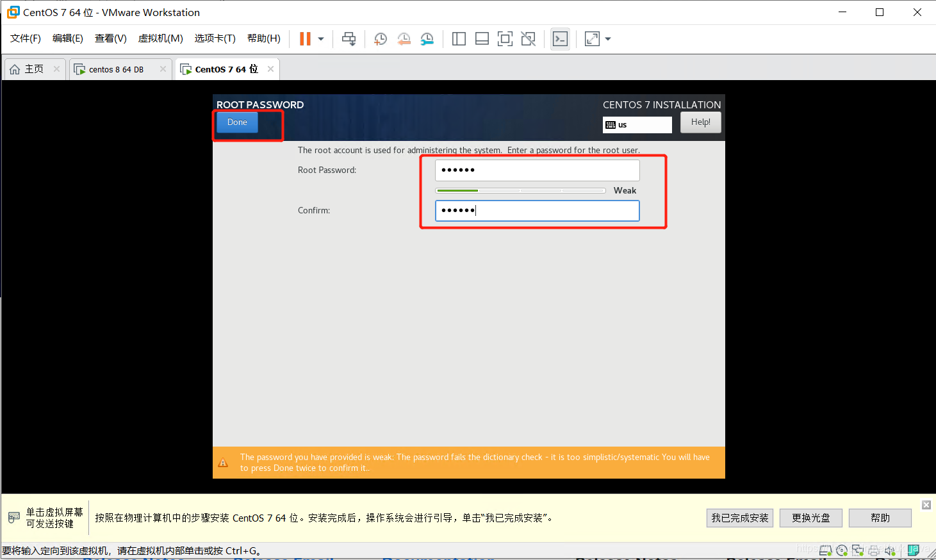Click into the Confirm password field
This screenshot has width=936, height=560.
click(537, 211)
